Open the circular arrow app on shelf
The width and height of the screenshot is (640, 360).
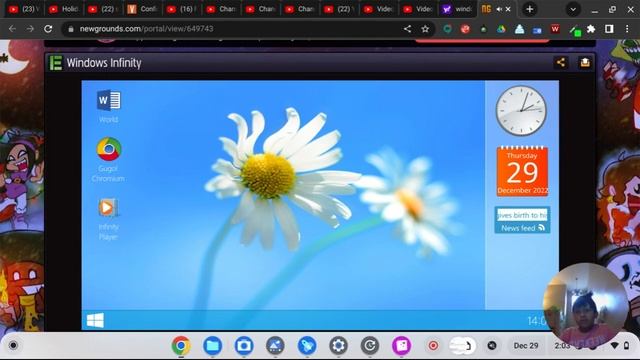pos(370,346)
